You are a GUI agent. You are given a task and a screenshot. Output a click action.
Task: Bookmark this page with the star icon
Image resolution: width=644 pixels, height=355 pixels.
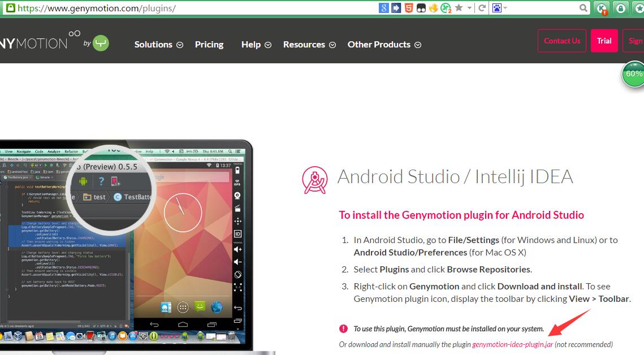coord(459,8)
